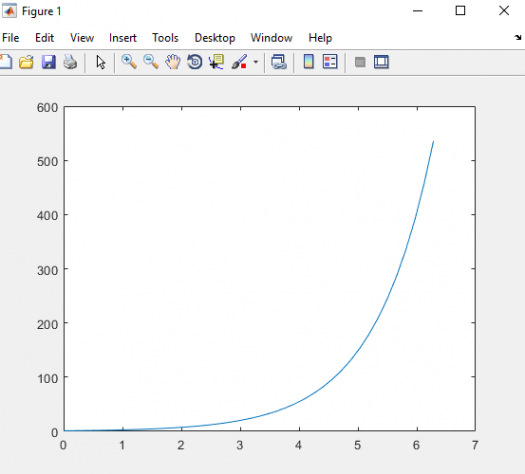Image resolution: width=525 pixels, height=474 pixels.
Task: Open the Insert menu
Action: pos(123,38)
